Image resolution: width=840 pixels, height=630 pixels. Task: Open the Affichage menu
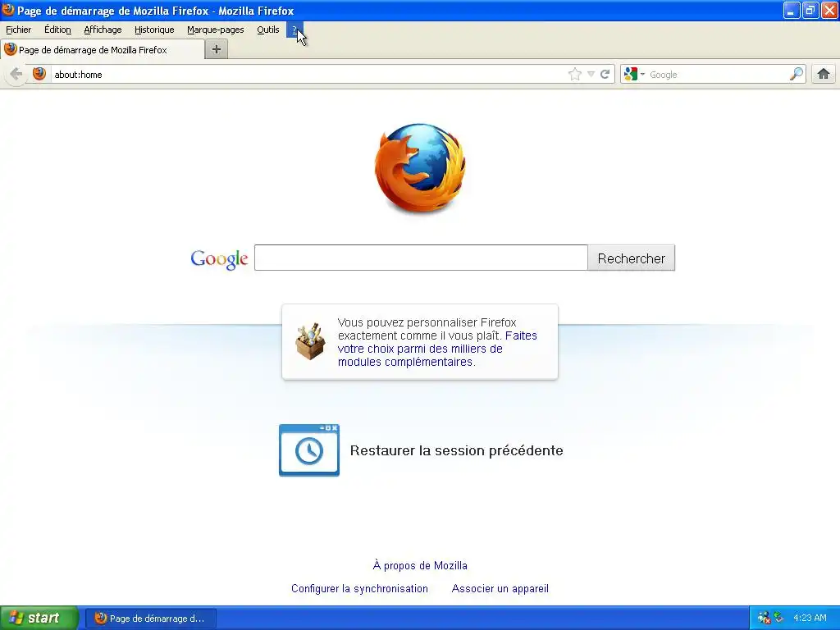coord(103,30)
